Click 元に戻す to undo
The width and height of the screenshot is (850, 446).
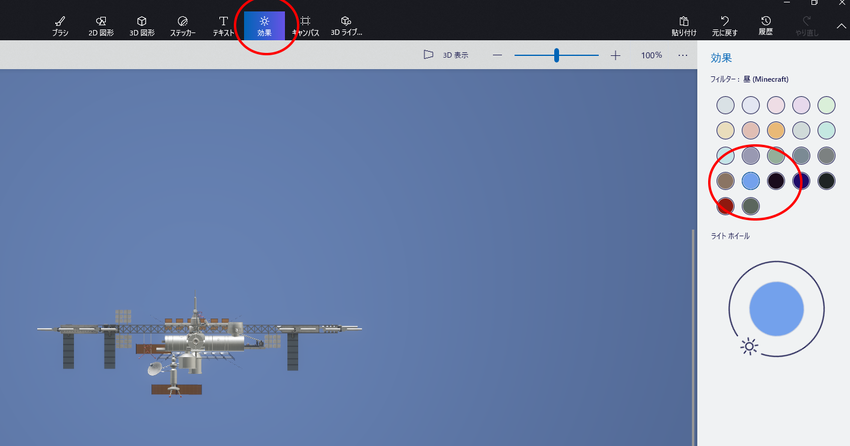point(724,25)
